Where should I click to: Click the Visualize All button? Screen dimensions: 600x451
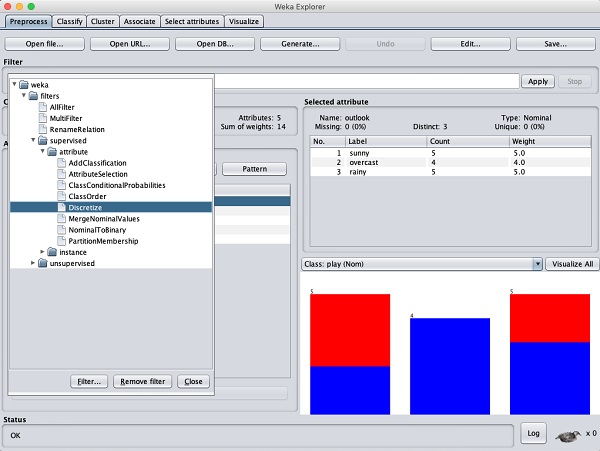(573, 264)
